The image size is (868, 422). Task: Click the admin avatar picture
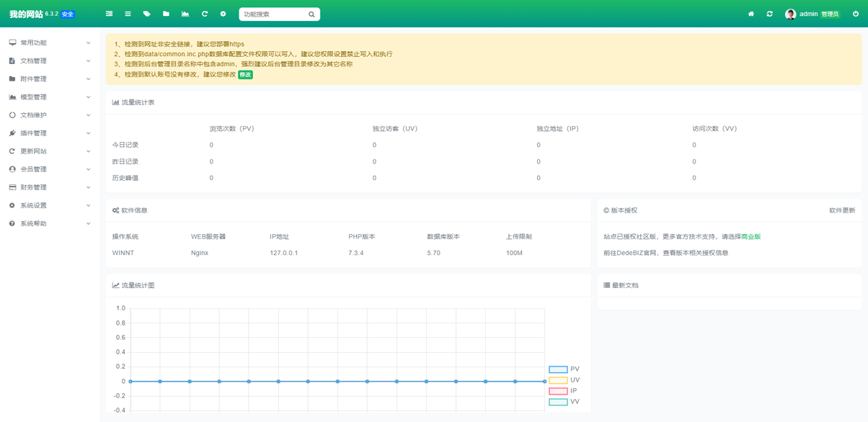pos(790,14)
